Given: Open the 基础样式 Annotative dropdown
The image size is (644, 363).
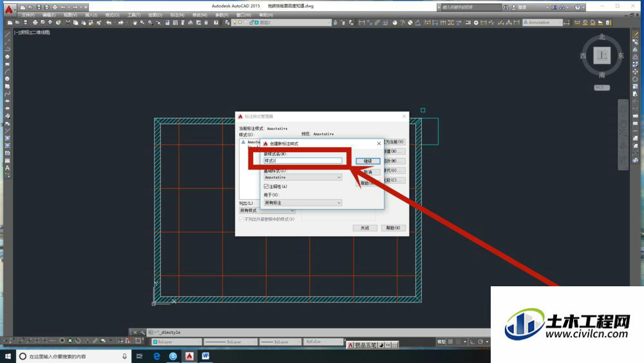Looking at the screenshot, I should click(303, 177).
